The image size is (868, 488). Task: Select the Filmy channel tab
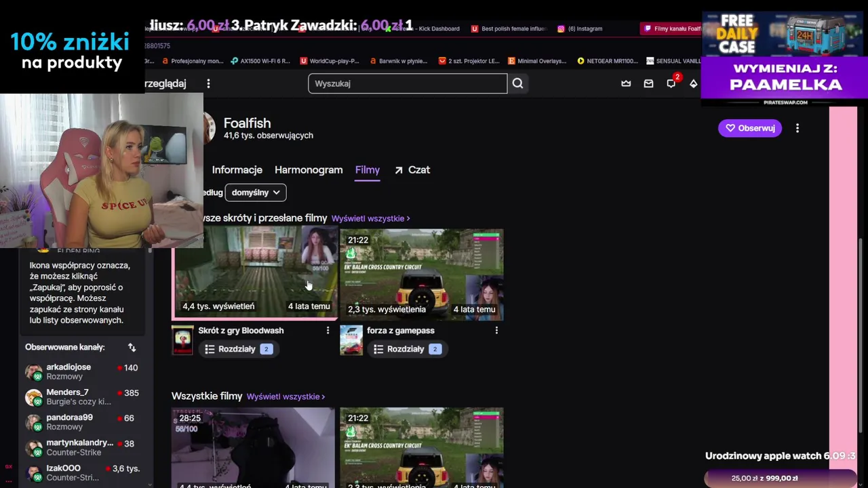click(x=368, y=170)
